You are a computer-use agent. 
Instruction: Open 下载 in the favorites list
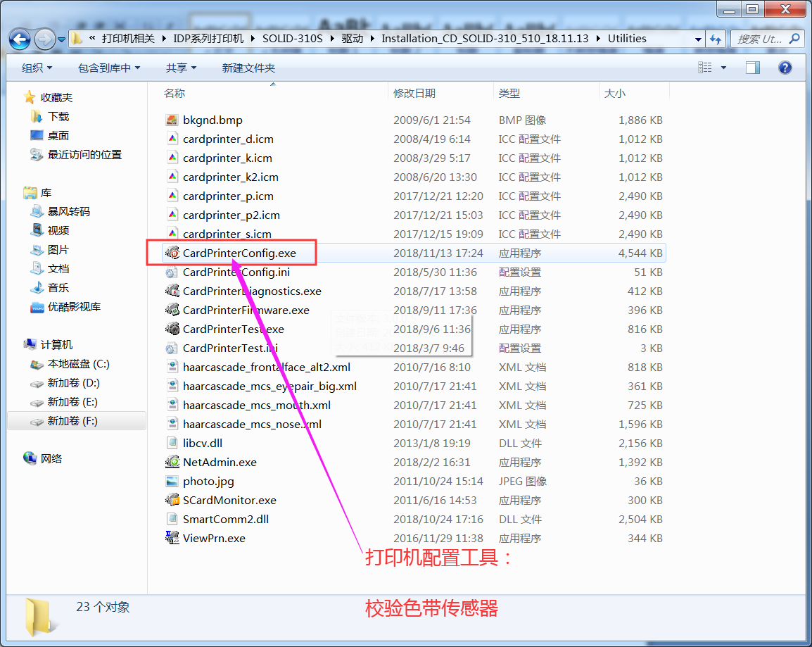[58, 117]
